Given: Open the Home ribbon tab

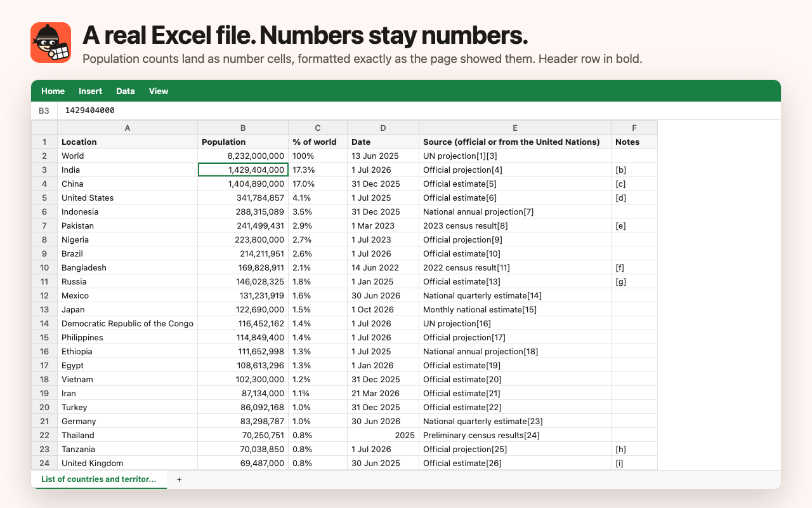Looking at the screenshot, I should coord(53,91).
